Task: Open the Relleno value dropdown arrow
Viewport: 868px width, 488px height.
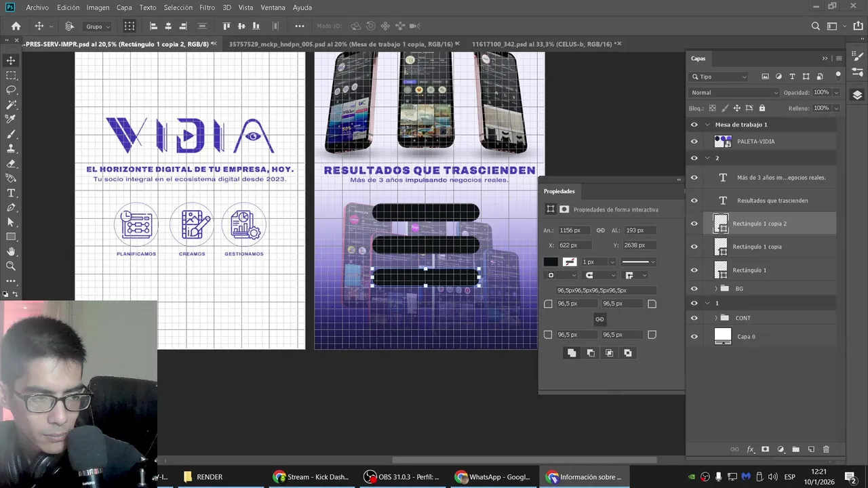Action: pos(836,108)
